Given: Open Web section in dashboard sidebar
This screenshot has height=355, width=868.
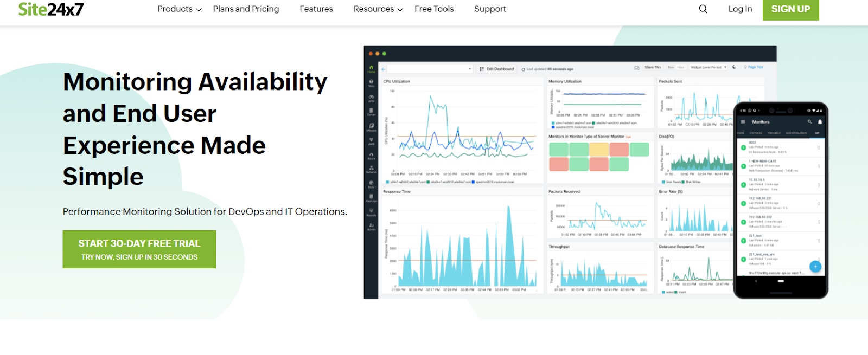Looking at the screenshot, I should [371, 83].
